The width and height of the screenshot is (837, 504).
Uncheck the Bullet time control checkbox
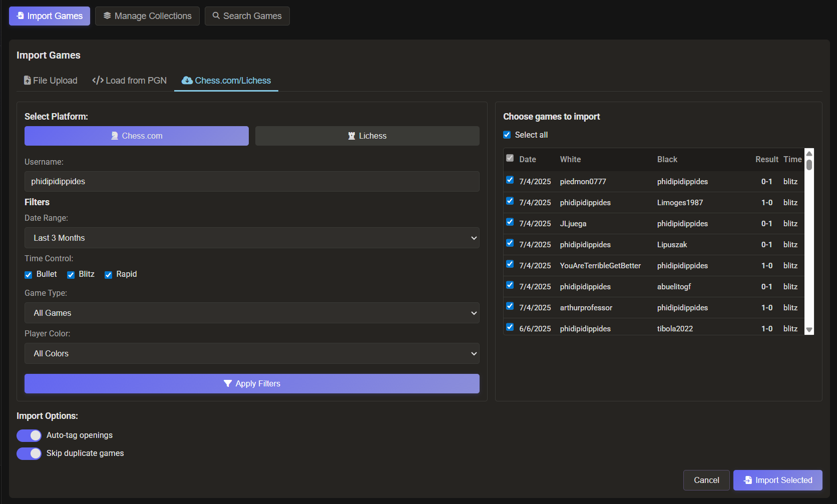tap(29, 275)
